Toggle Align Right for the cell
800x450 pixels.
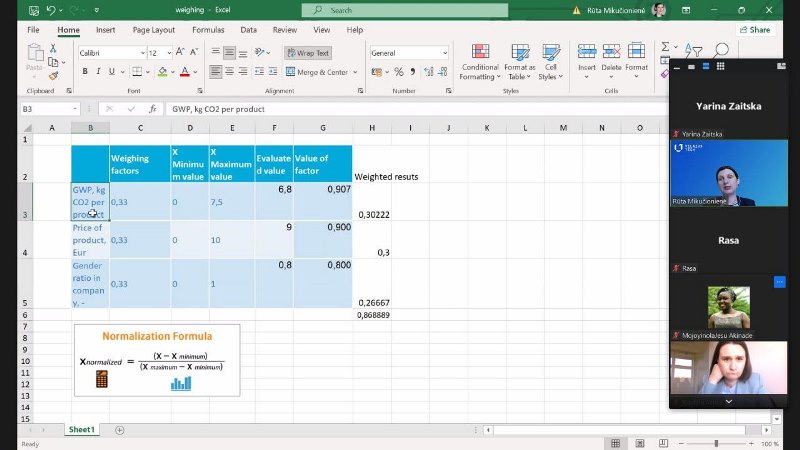coord(243,71)
